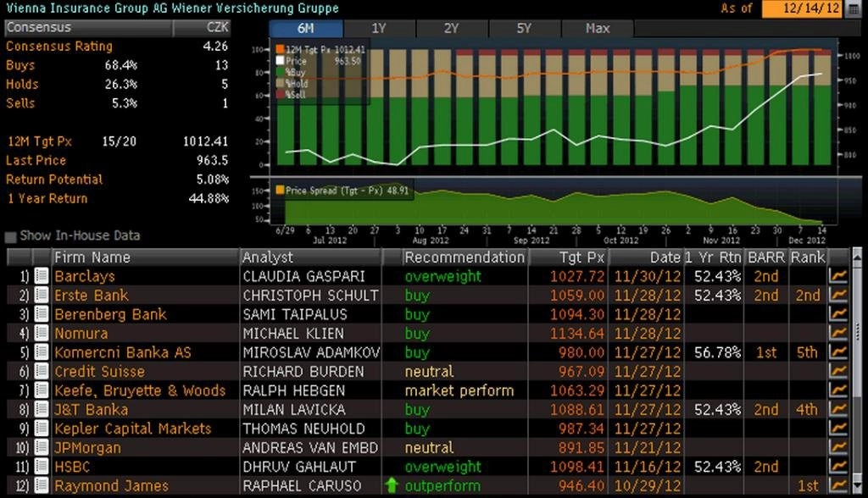Image resolution: width=868 pixels, height=498 pixels.
Task: Open the Credit Suisse firm link
Action: pyautogui.click(x=100, y=371)
